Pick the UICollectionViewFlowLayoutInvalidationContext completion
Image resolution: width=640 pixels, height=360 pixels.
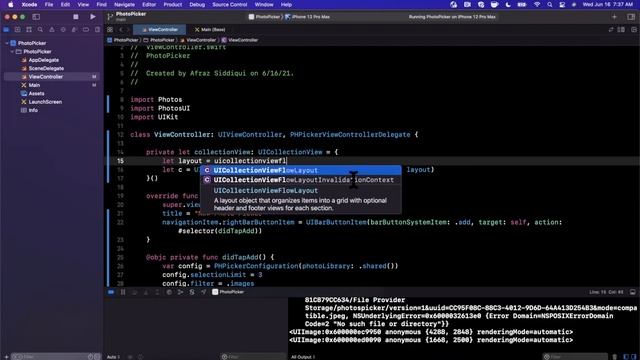(x=300, y=180)
